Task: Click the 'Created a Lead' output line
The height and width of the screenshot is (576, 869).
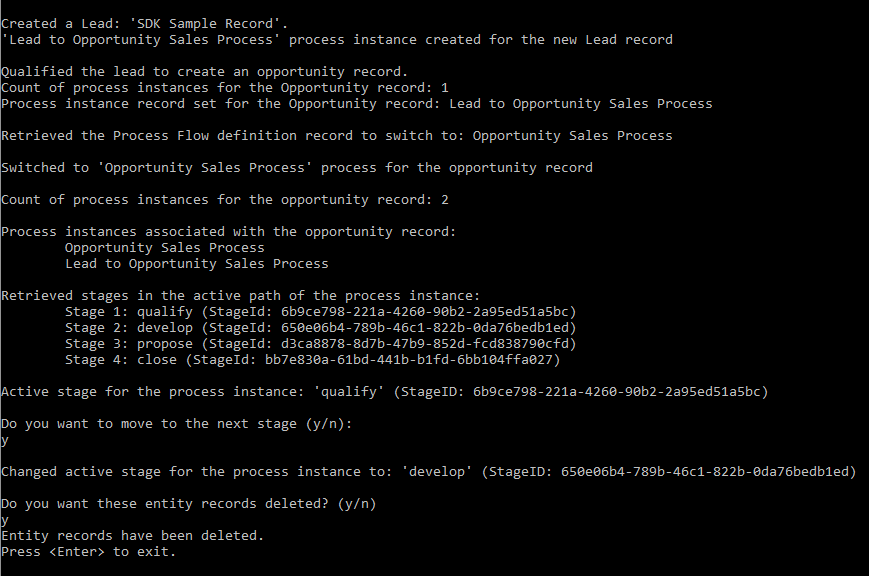Action: pyautogui.click(x=148, y=23)
